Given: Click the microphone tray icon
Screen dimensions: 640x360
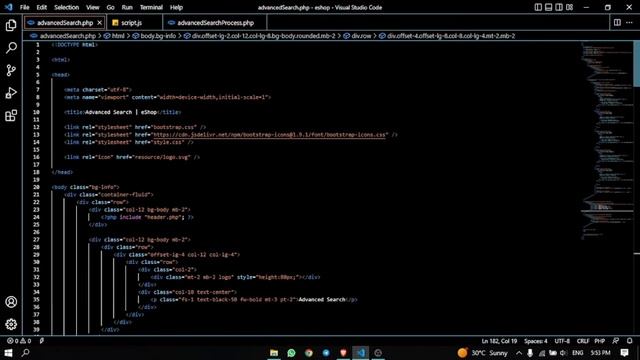Looking at the screenshot, I should [x=530, y=353].
